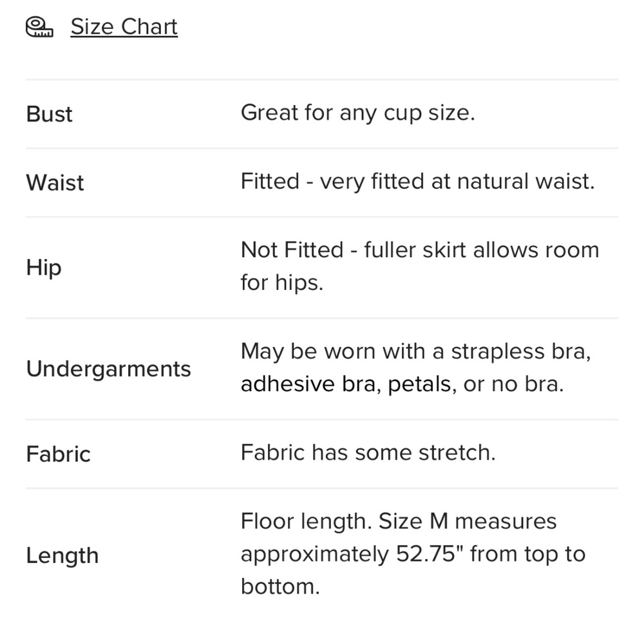Select the 'adhesive bra, petals, or no bra' line
This screenshot has width=644, height=644.
pyautogui.click(x=402, y=384)
